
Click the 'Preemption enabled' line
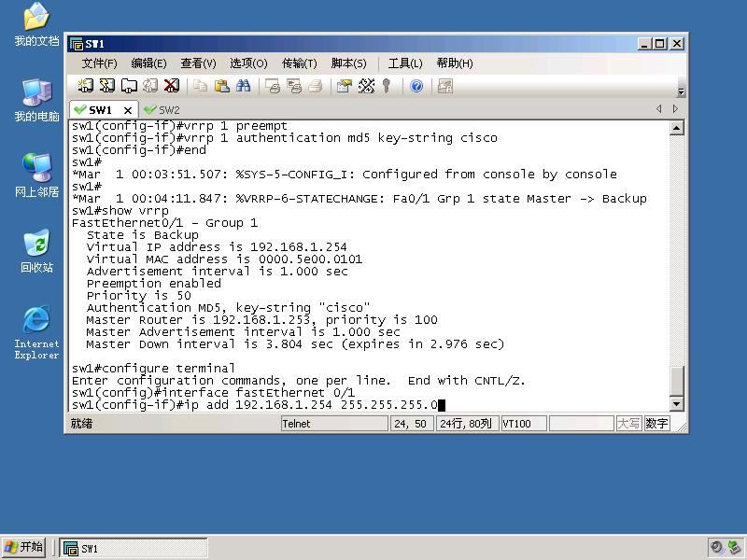154,284
